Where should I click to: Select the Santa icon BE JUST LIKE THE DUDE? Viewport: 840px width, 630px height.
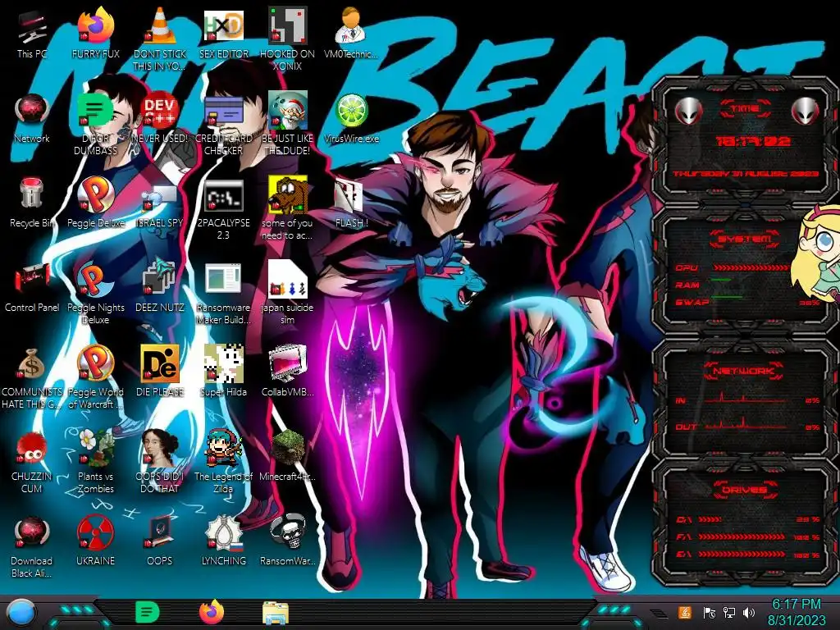(288, 111)
